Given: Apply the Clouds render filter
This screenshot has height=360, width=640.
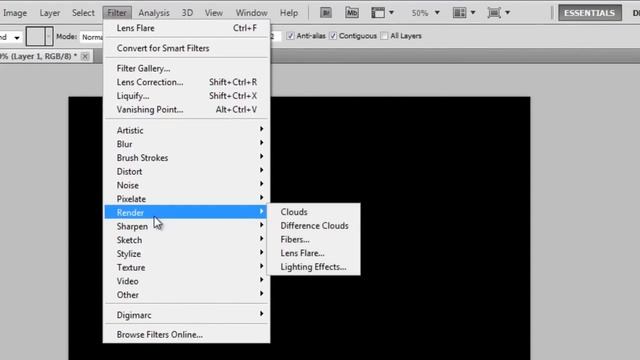Looking at the screenshot, I should (x=313, y=212).
